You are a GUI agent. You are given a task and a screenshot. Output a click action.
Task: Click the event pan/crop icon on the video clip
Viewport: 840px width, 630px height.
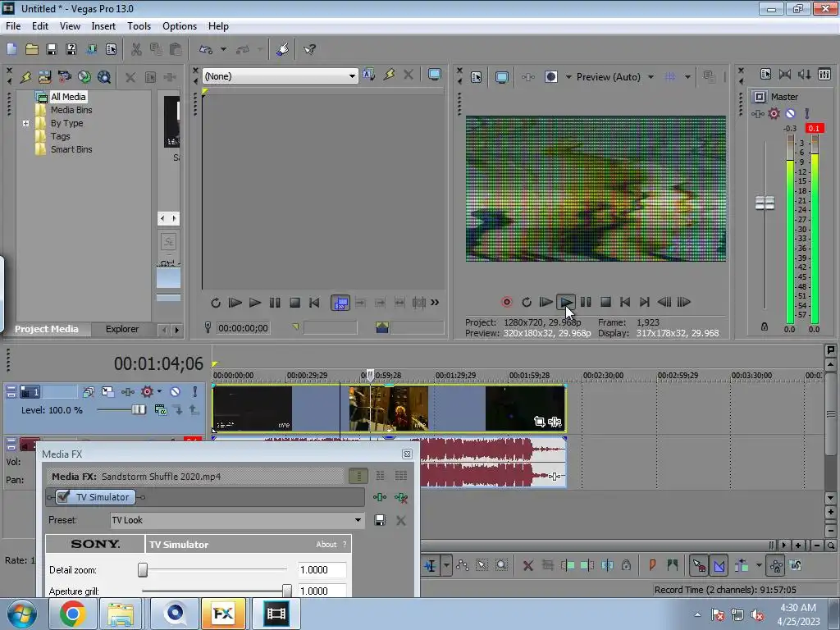coord(540,422)
